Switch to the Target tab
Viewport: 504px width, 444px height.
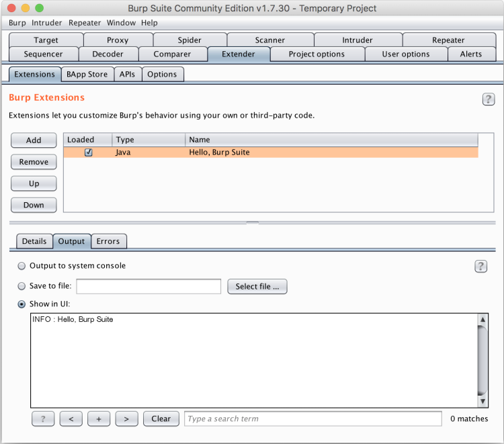pos(46,40)
